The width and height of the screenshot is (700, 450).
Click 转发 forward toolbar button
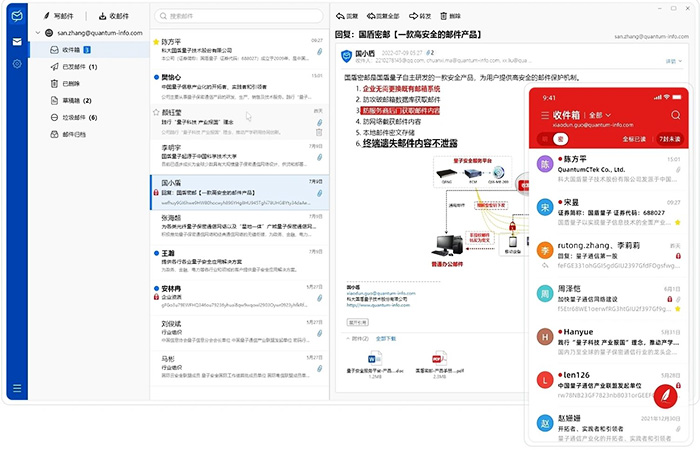[x=420, y=16]
